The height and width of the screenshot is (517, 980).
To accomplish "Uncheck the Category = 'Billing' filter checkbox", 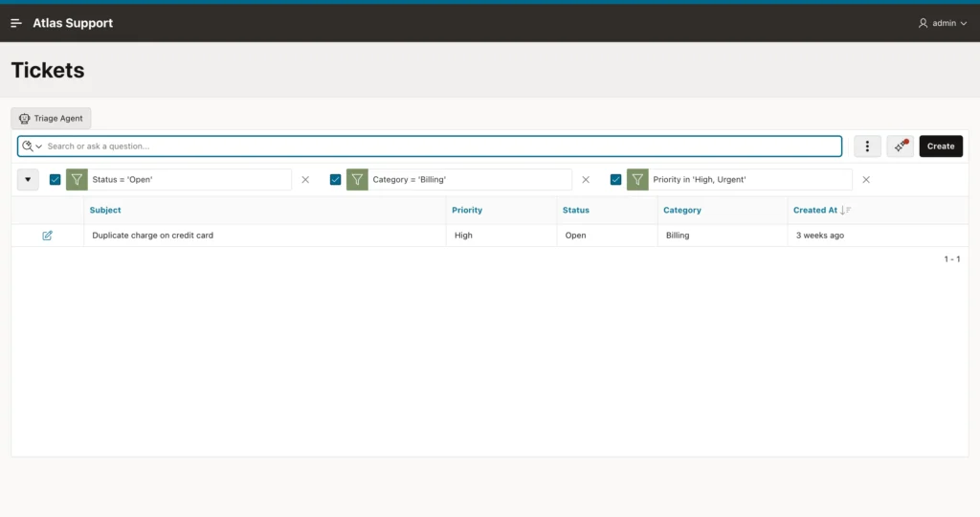I will pos(336,179).
